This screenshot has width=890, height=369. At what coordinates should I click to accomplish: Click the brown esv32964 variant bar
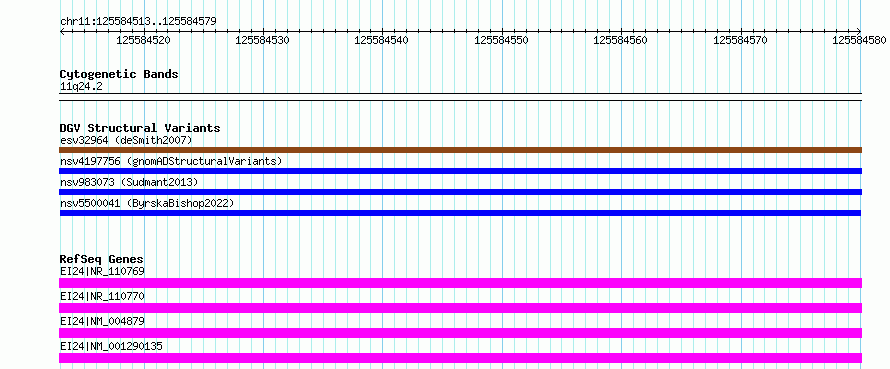[x=460, y=150]
